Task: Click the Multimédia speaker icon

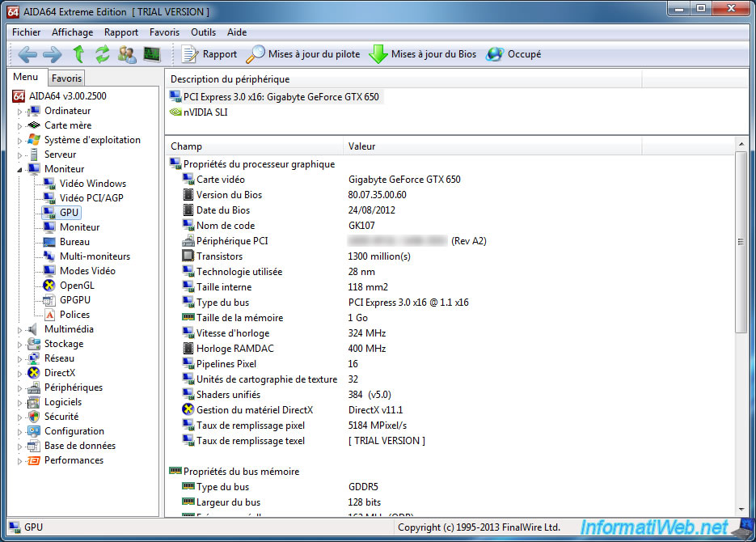Action: click(34, 329)
